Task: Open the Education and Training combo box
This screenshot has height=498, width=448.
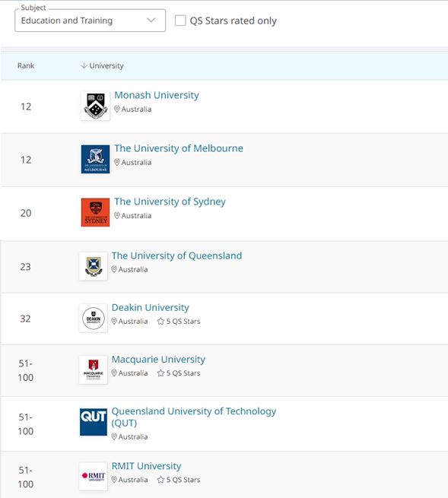Action: [x=91, y=21]
